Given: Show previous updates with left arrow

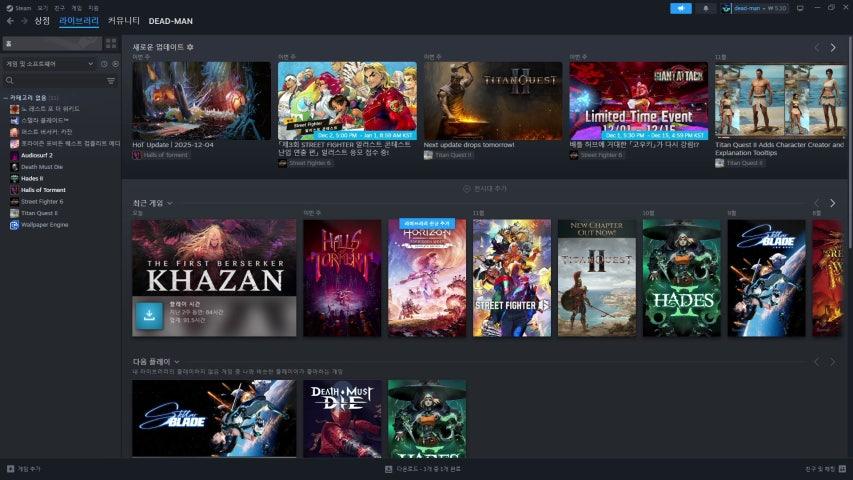Looking at the screenshot, I should [x=817, y=48].
